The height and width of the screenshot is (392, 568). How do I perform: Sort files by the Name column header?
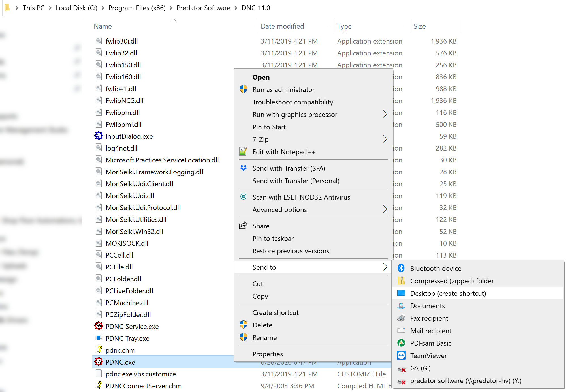click(x=103, y=26)
